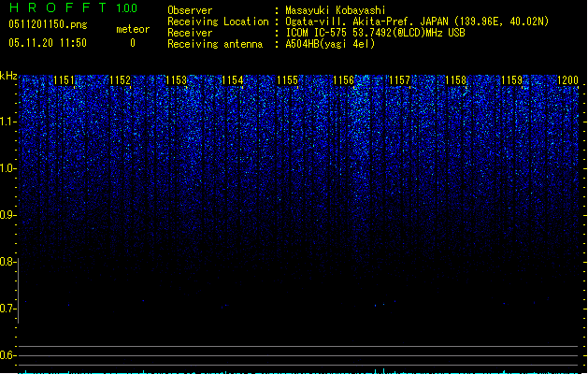The height and width of the screenshot is (374, 588).
Task: Click the 1158 time marker
Action: (455, 80)
